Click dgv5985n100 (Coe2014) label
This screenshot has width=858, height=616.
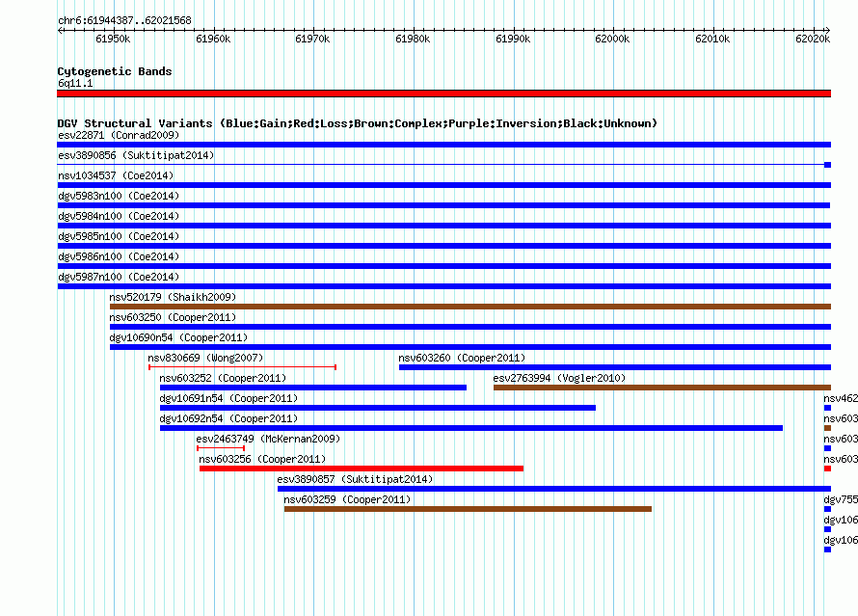point(119,236)
